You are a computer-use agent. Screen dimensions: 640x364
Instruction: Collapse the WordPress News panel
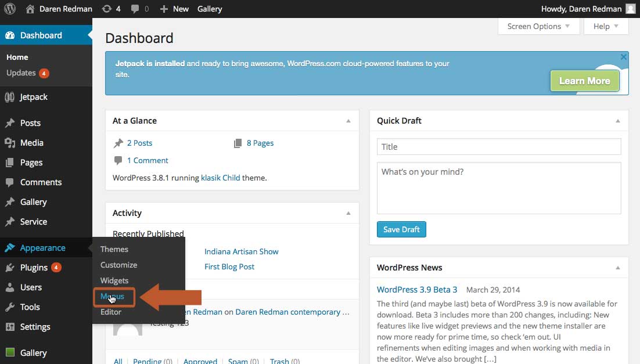(x=617, y=268)
